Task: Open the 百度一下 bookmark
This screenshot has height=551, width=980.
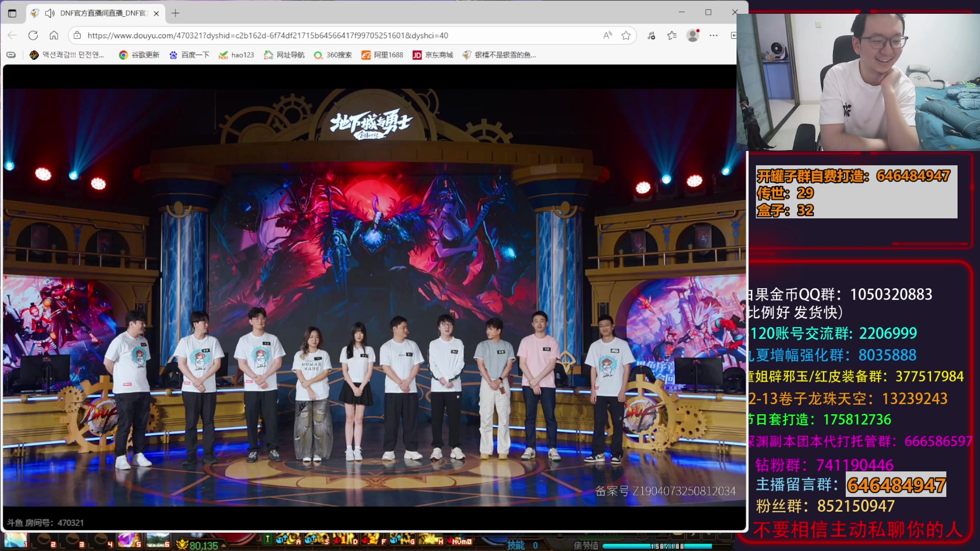Action: coord(189,55)
